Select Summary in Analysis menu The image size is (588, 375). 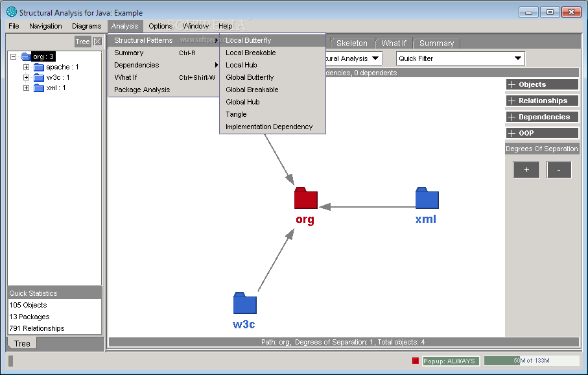click(x=164, y=53)
